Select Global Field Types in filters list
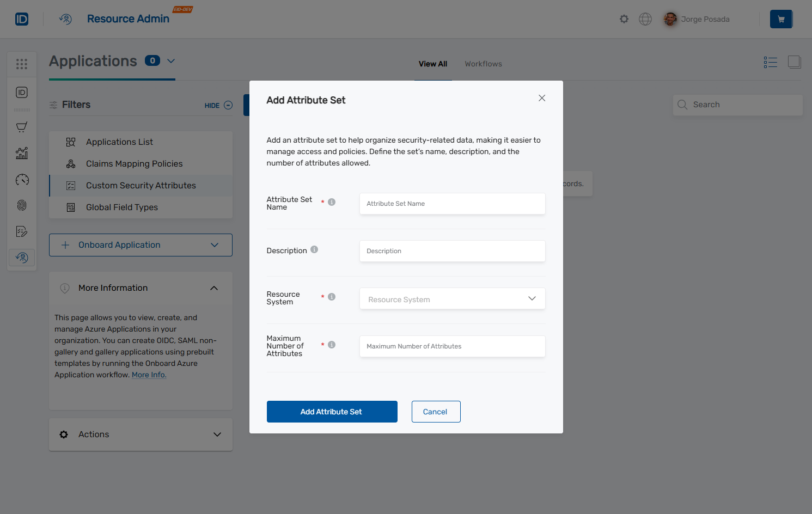 (121, 207)
